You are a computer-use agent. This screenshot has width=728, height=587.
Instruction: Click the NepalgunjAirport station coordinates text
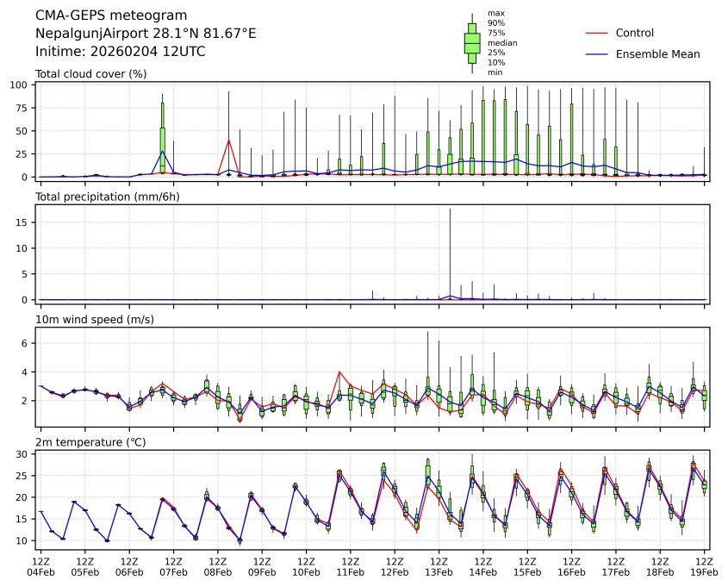(x=146, y=34)
